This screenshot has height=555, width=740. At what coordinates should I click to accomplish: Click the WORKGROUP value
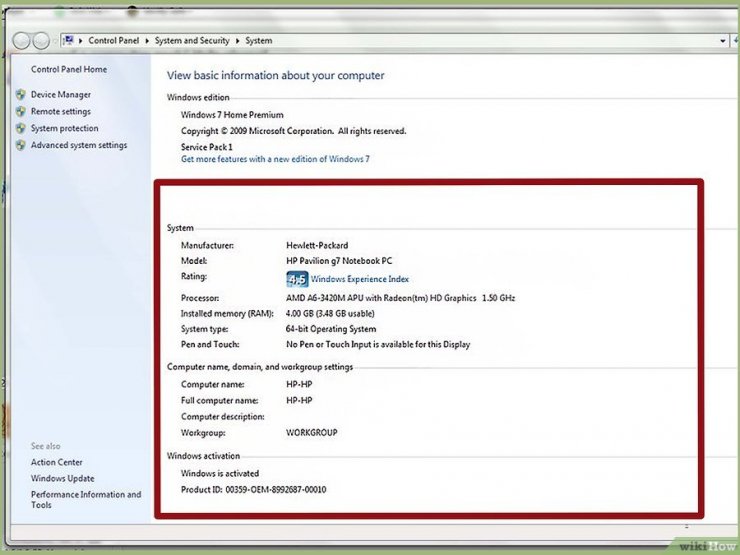click(311, 432)
